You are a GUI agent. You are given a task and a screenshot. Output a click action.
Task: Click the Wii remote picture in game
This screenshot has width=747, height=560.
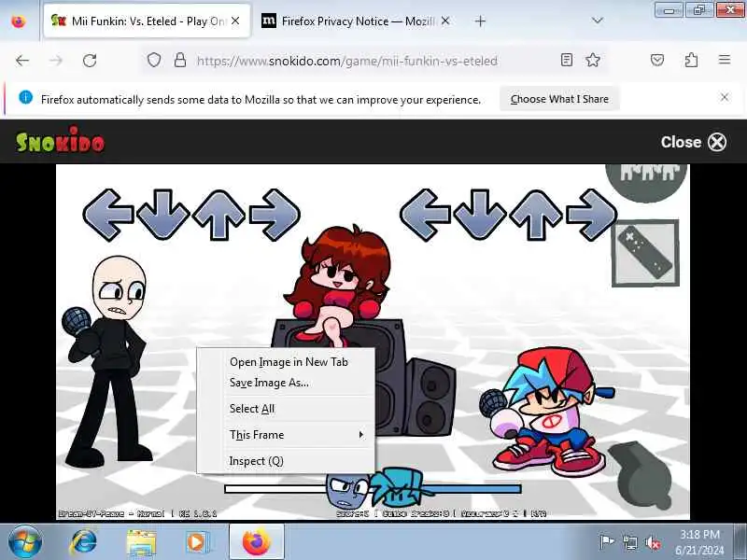coord(645,253)
